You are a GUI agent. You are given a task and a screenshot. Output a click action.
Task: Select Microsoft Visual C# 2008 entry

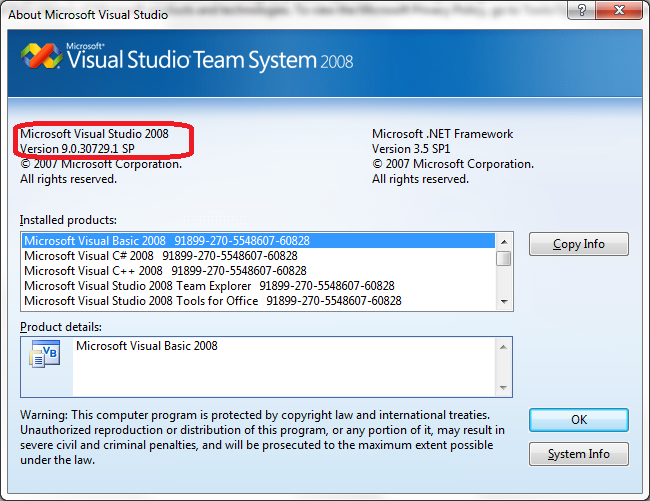click(x=160, y=255)
